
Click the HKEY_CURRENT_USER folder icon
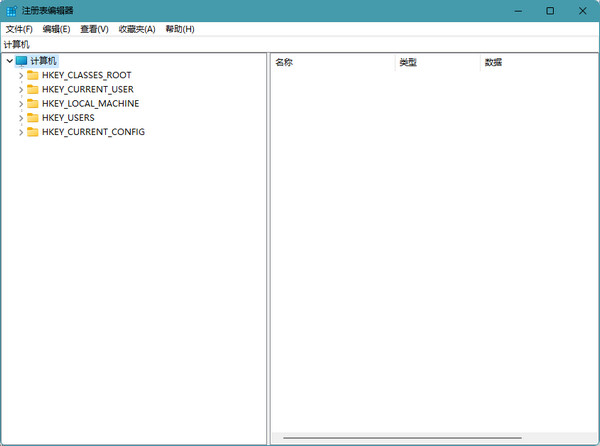[x=33, y=89]
